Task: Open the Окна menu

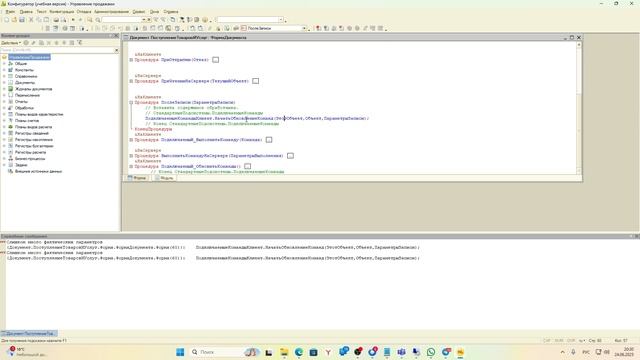Action: [x=154, y=12]
